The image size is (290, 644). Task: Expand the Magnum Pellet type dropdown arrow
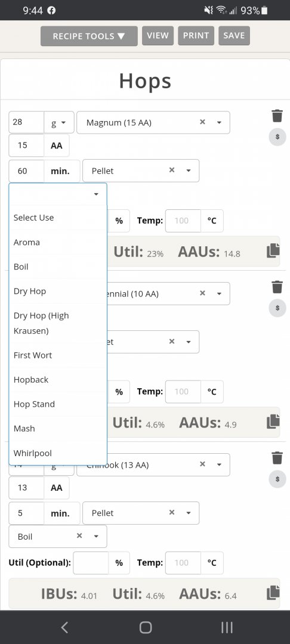189,171
